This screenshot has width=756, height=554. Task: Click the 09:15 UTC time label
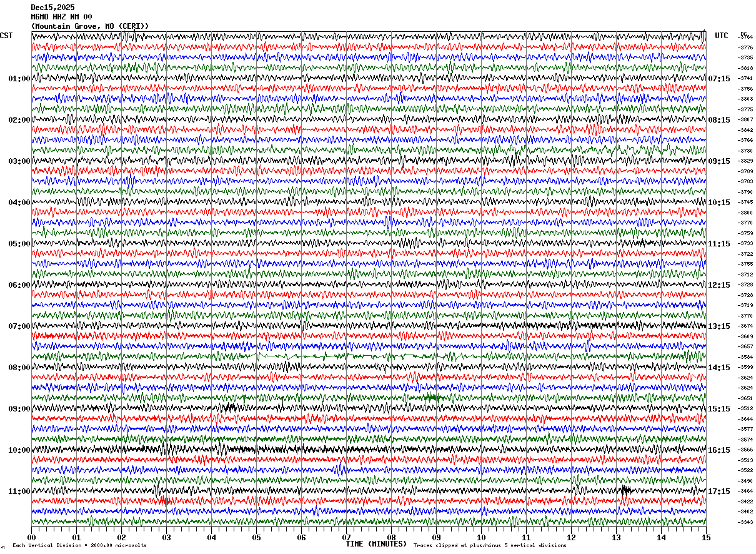pos(719,161)
